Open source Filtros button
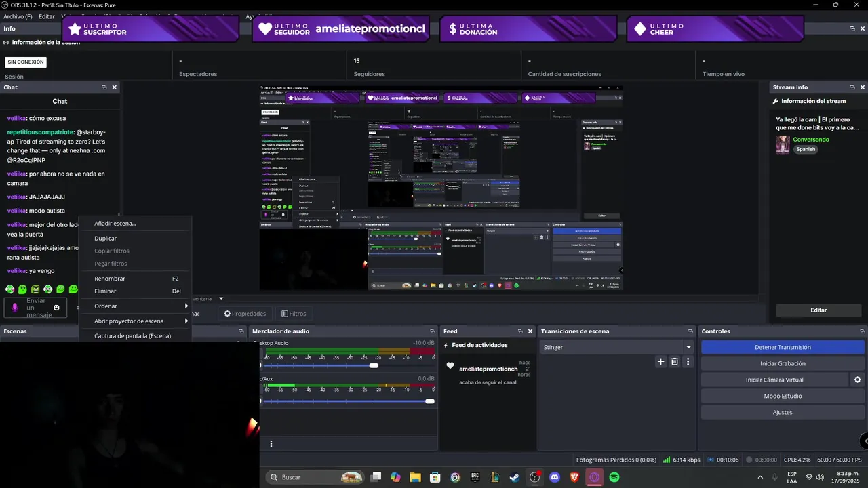This screenshot has height=488, width=868. point(294,314)
